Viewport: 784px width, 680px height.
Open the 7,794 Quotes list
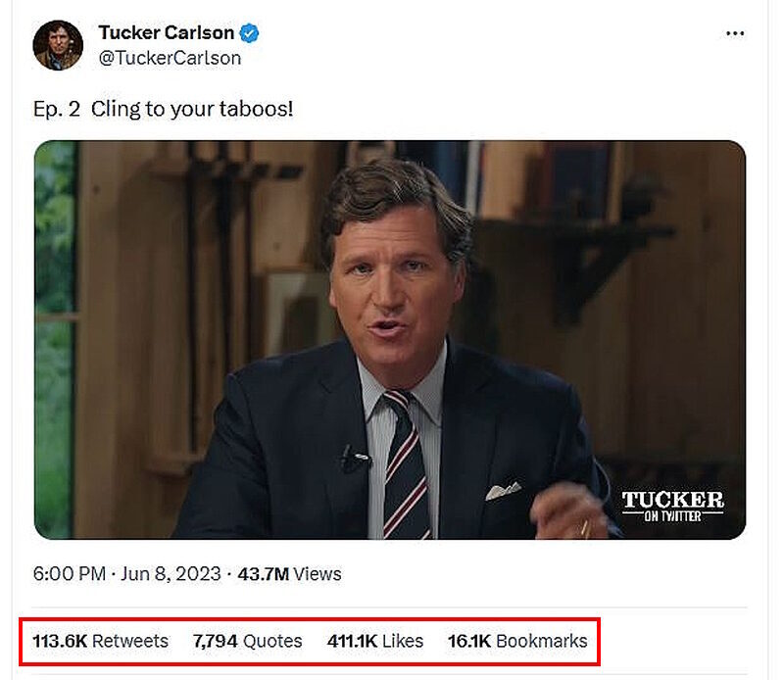click(248, 641)
